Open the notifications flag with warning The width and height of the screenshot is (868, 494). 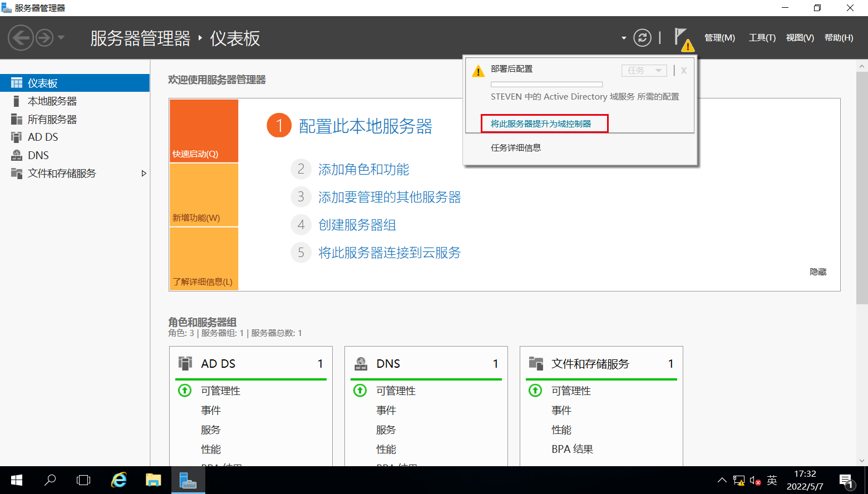point(683,39)
